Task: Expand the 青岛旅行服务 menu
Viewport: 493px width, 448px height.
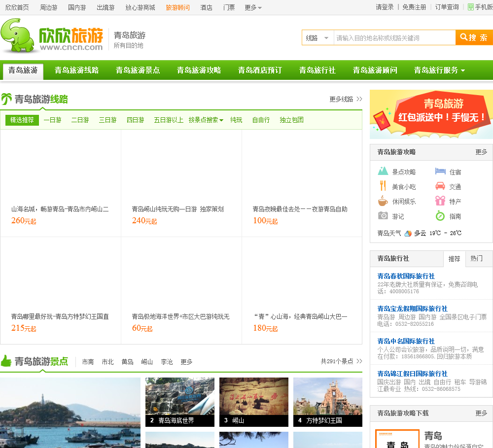Action: click(439, 70)
